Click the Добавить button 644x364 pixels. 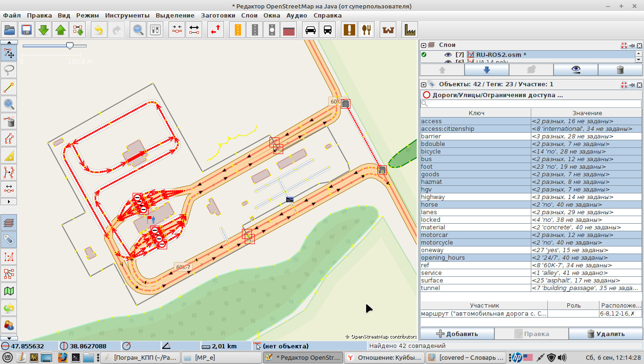point(457,334)
